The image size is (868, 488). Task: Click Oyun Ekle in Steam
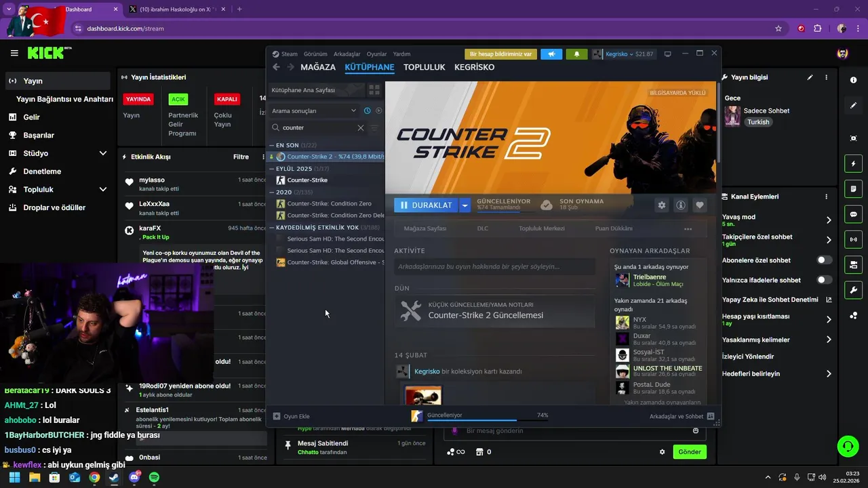coord(292,416)
